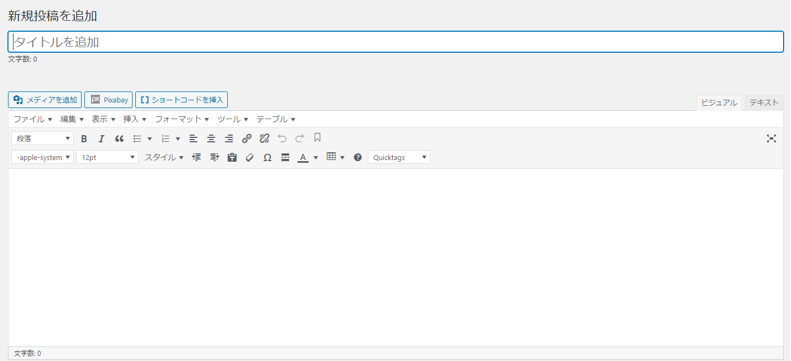
Task: Toggle bold formatting
Action: (x=84, y=138)
